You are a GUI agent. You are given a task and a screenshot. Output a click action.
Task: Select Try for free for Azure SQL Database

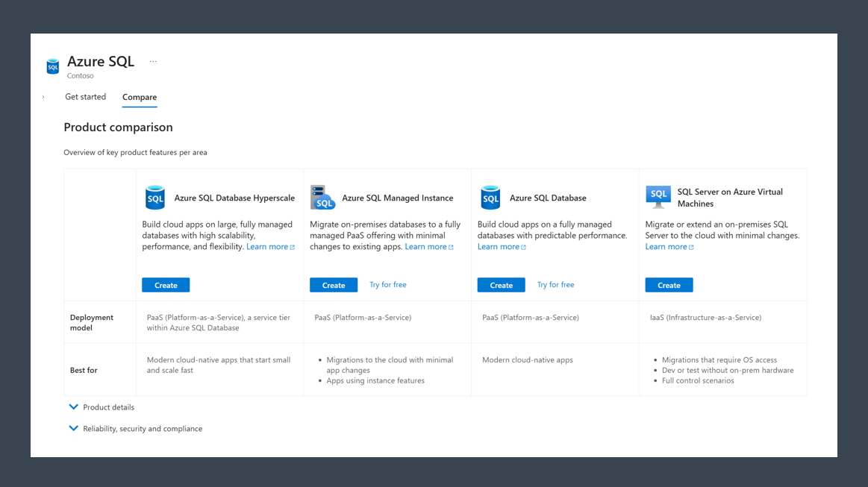point(555,284)
